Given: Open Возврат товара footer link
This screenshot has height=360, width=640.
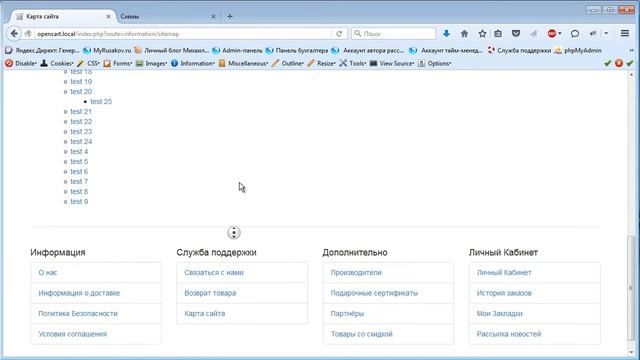Looking at the screenshot, I should [210, 293].
